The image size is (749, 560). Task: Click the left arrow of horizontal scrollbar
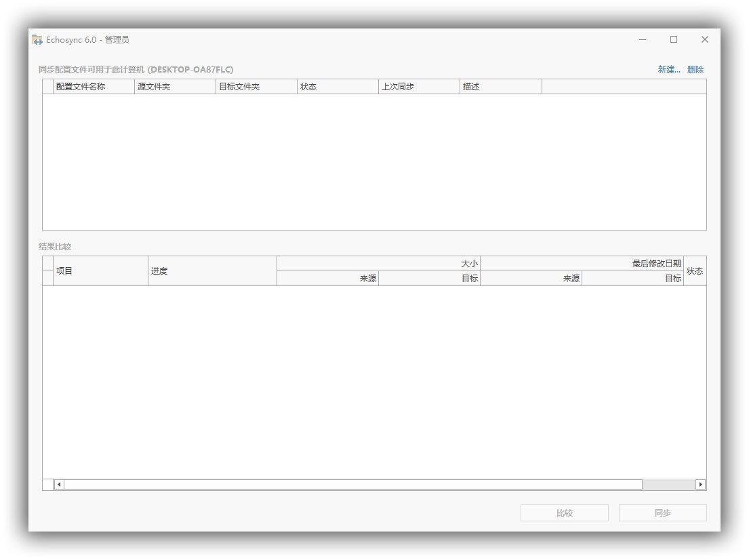pyautogui.click(x=58, y=484)
